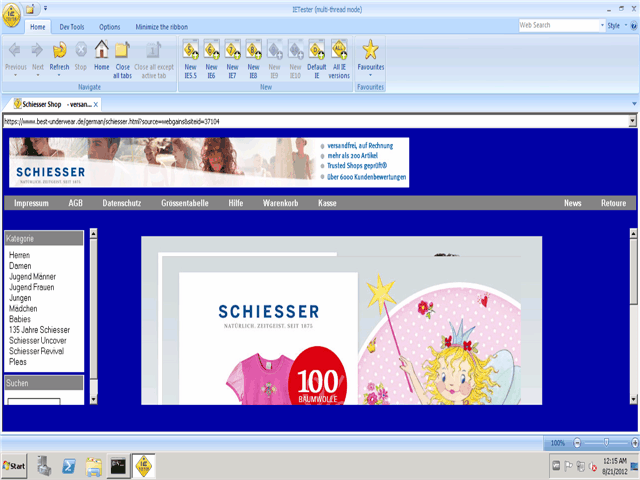Open the Grössentabelle link
Viewport: 640px width, 480px height.
[x=185, y=203]
